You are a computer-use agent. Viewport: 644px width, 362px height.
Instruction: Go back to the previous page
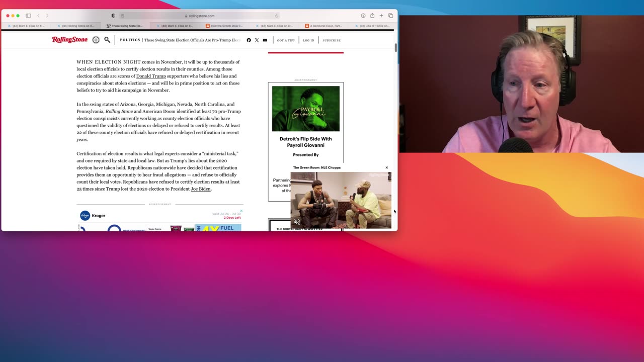pos(38,16)
